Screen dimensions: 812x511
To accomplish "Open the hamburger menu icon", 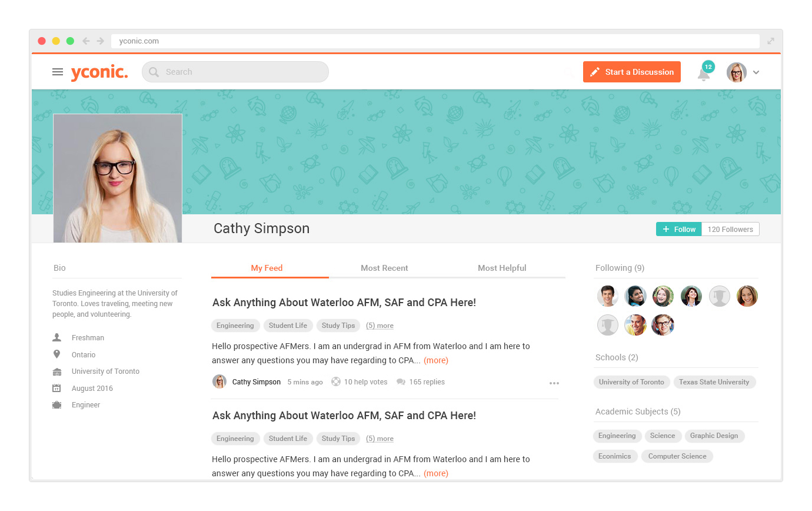I will 58,72.
